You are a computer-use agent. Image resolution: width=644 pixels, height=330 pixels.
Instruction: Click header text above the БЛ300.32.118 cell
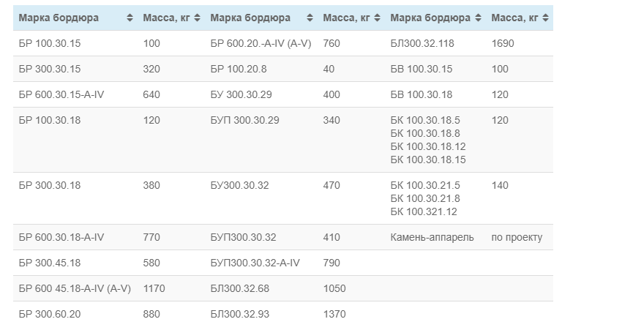click(431, 18)
